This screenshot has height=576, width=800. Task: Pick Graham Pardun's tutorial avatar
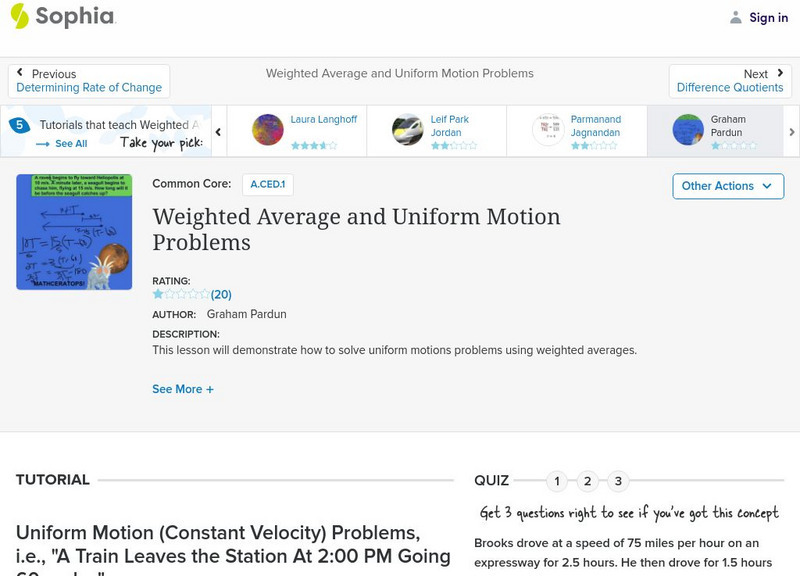(x=688, y=130)
